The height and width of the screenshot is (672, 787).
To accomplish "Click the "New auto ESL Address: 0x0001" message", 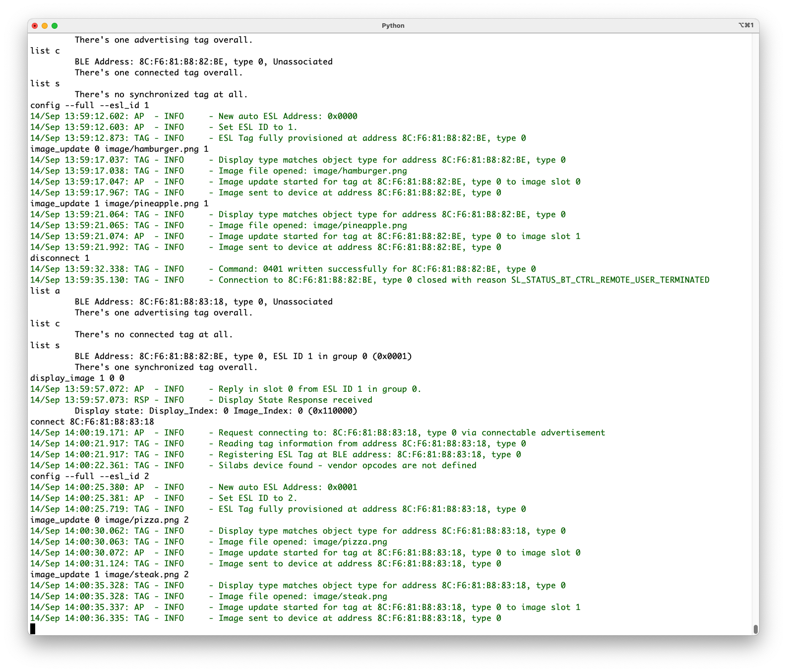I will [288, 487].
